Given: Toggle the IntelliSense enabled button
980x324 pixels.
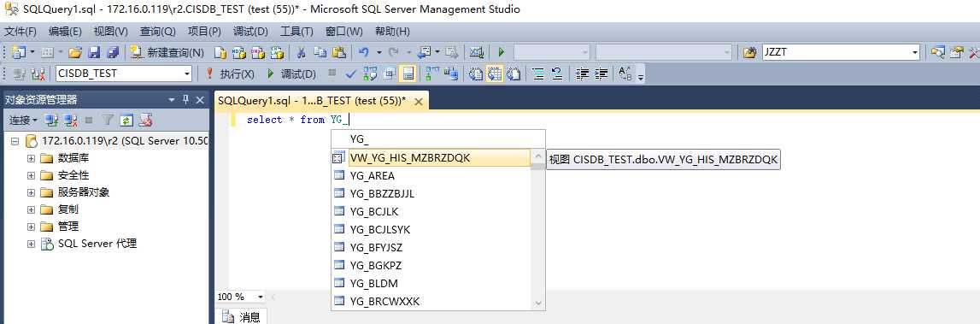Looking at the screenshot, I should (408, 74).
